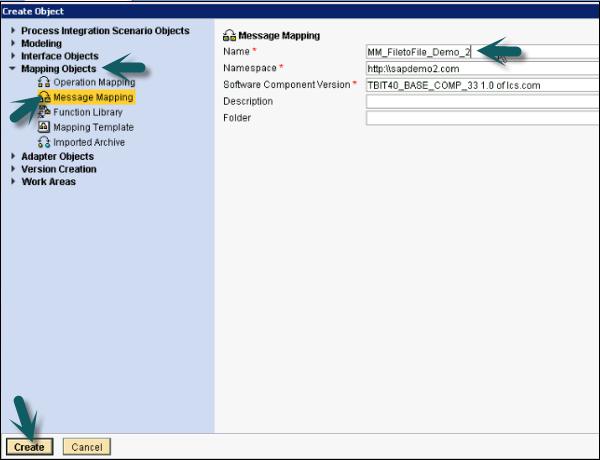Viewport: 600px width, 460px height.
Task: Expand the Modeling tree node
Action: (13, 44)
